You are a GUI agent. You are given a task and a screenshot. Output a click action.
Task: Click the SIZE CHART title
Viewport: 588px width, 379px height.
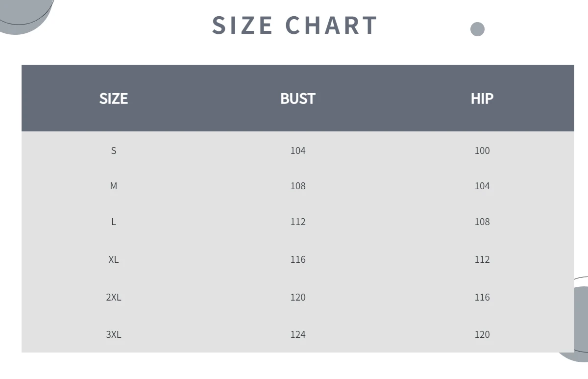[x=294, y=25]
